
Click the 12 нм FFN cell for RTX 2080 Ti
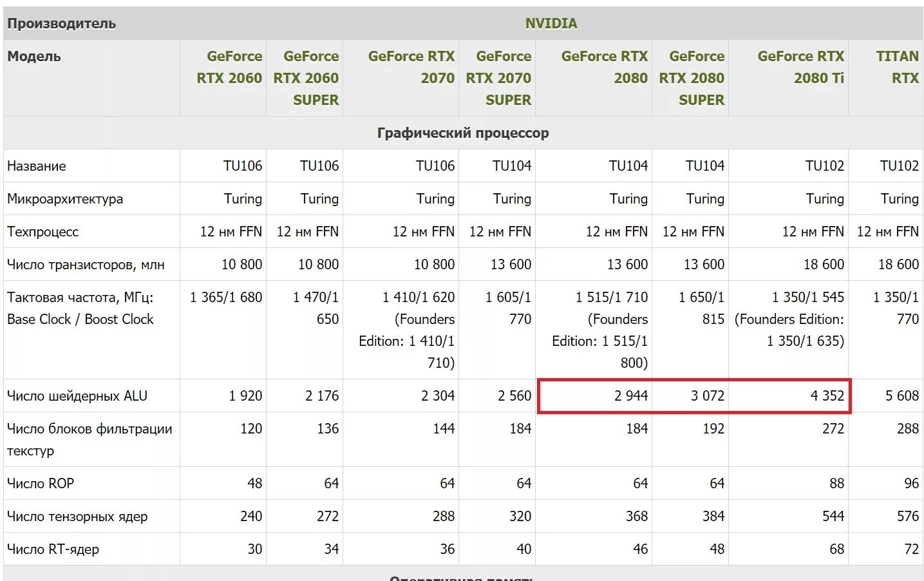(813, 232)
